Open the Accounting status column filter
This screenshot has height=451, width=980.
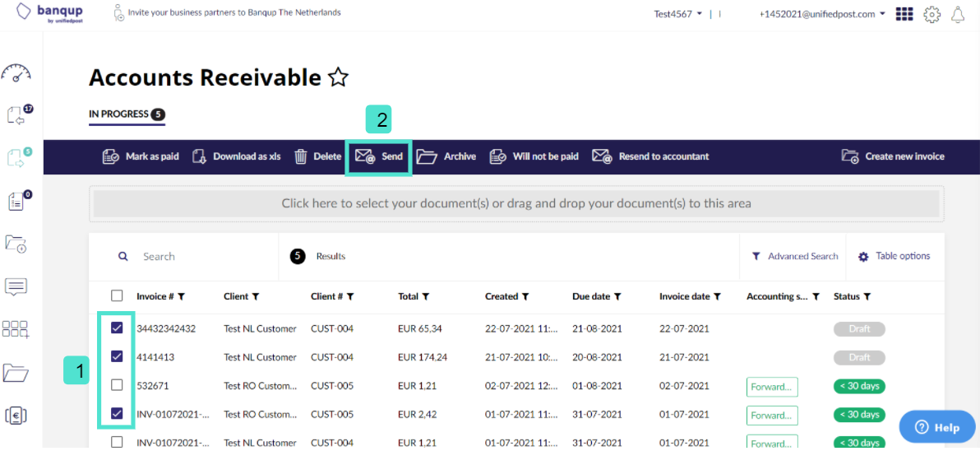tap(816, 296)
